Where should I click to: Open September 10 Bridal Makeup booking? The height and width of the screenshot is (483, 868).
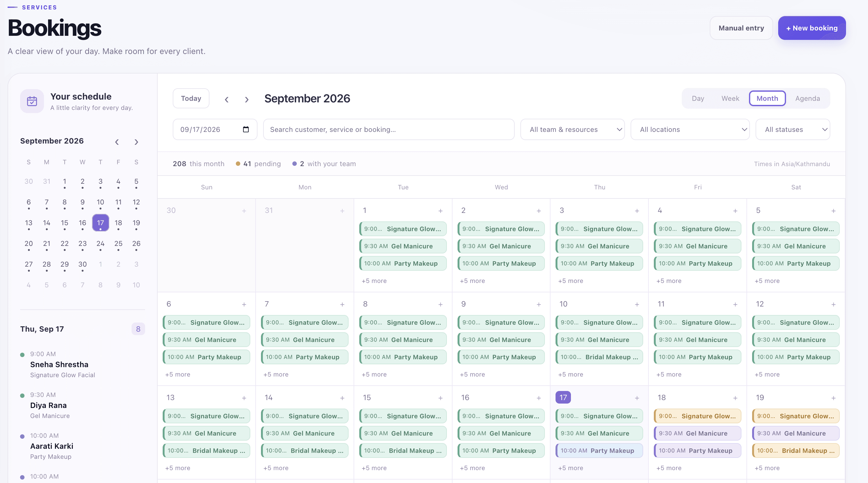click(x=599, y=357)
